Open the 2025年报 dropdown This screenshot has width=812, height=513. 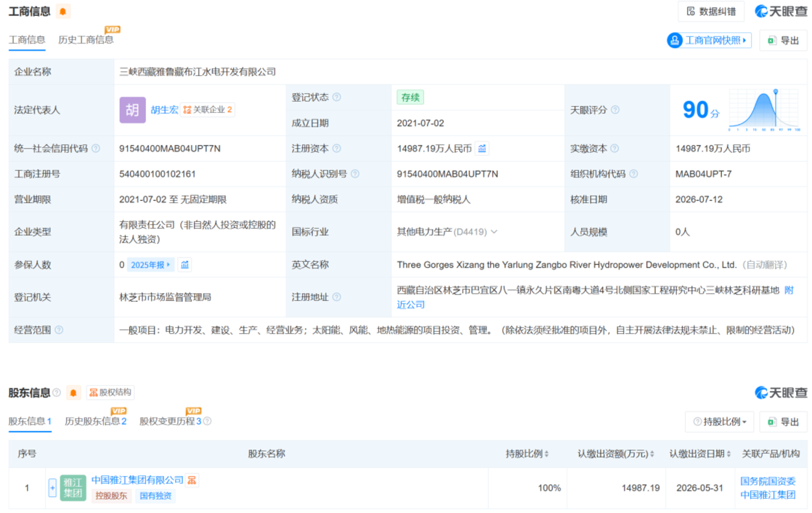[x=150, y=265]
